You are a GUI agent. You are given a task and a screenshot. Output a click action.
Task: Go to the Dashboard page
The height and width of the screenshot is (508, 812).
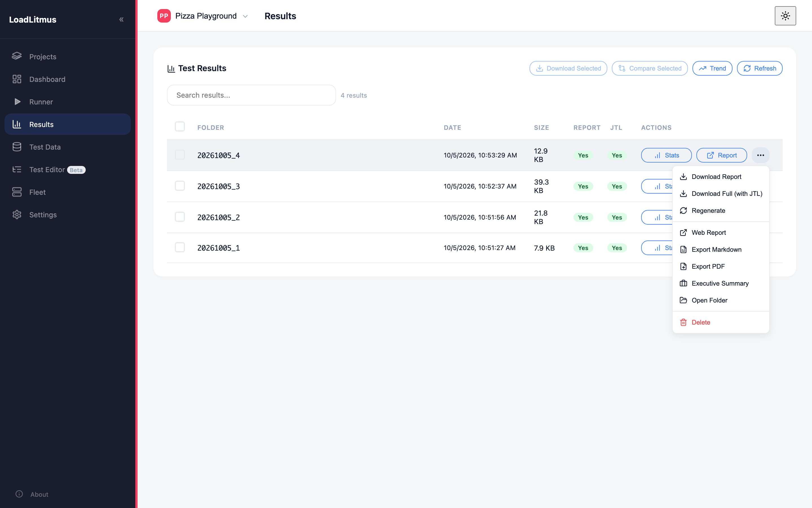click(67, 79)
